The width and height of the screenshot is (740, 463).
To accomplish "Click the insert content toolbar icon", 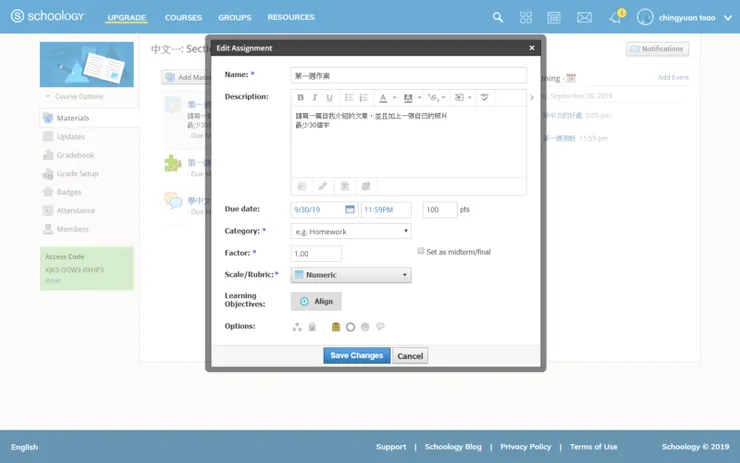I will pos(459,98).
